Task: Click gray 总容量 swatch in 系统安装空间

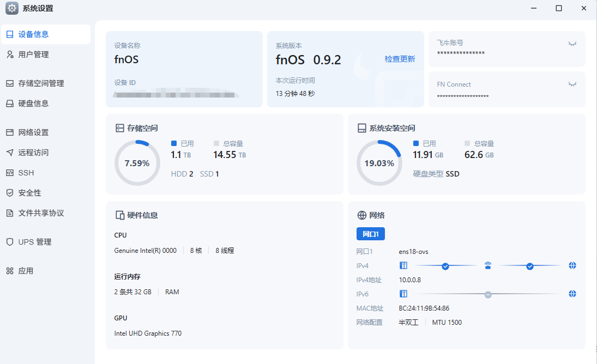Action: (467, 143)
